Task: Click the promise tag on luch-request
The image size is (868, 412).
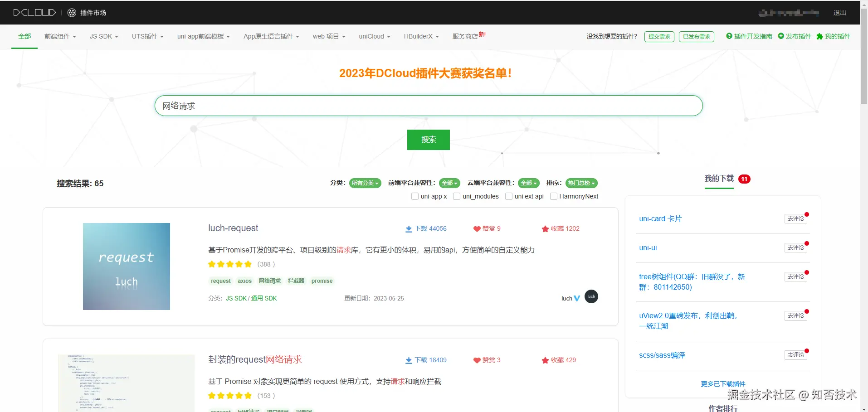Action: click(x=322, y=281)
